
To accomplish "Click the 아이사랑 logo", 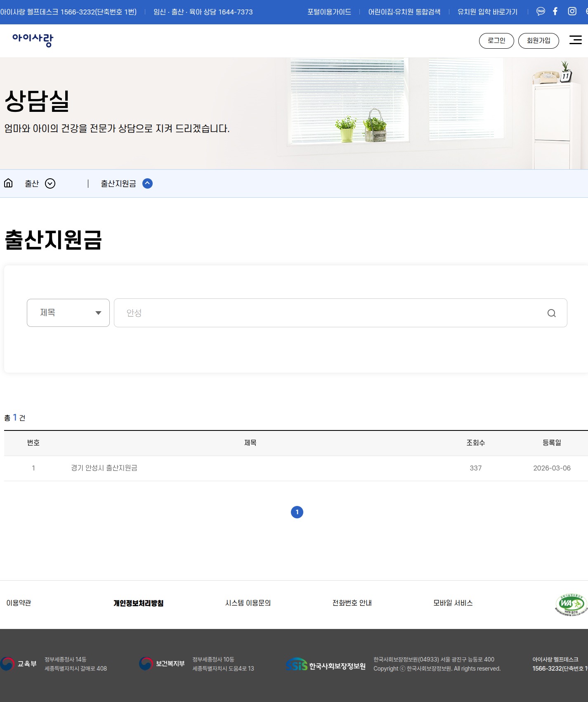I will click(x=33, y=40).
